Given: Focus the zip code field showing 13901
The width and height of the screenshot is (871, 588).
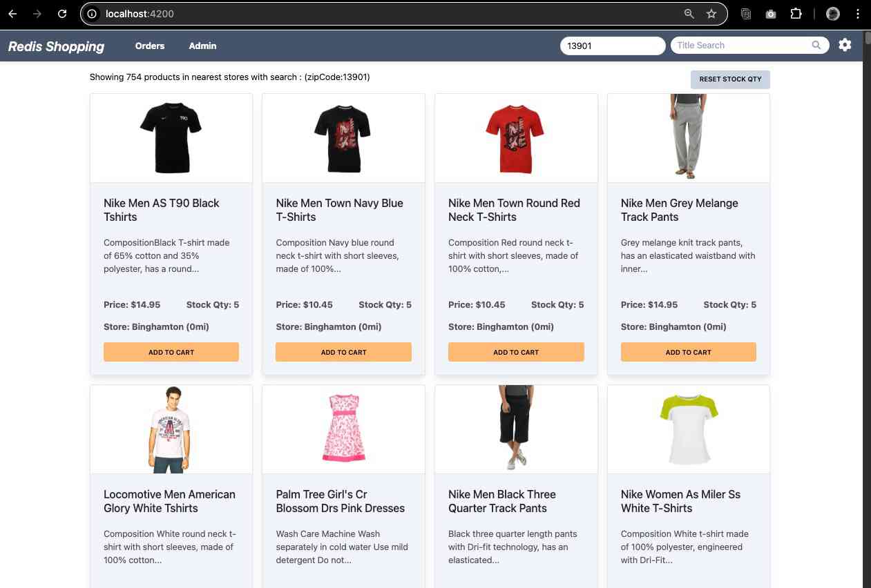Looking at the screenshot, I should 612,46.
